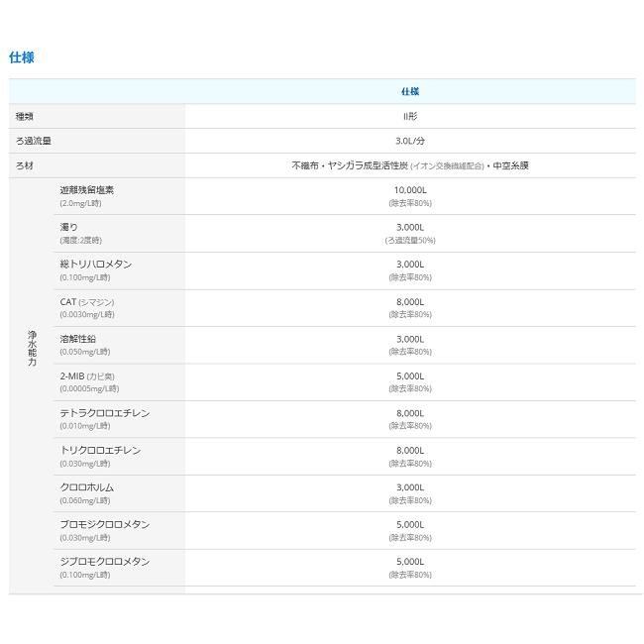Click the CAT (シマジン) row label
Viewport: 644px width, 644px height.
[x=87, y=302]
